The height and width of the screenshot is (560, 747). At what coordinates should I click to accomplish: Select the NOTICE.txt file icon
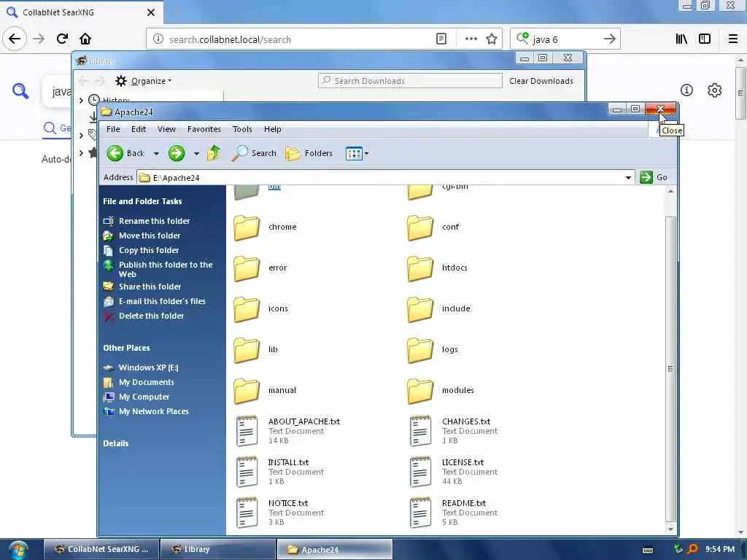247,513
